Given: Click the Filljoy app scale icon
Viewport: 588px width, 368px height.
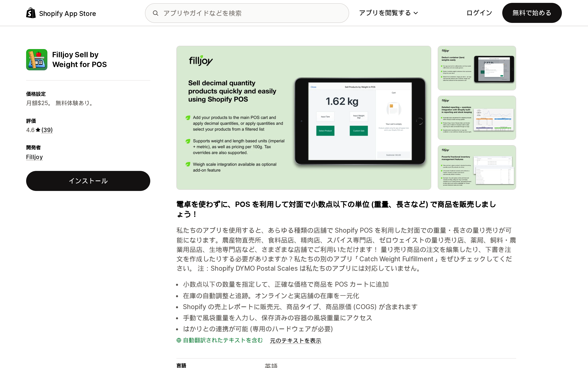Looking at the screenshot, I should tap(37, 60).
